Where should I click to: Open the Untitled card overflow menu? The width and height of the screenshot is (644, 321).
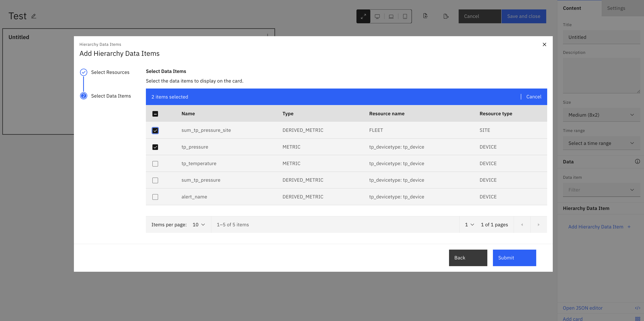coord(268,35)
